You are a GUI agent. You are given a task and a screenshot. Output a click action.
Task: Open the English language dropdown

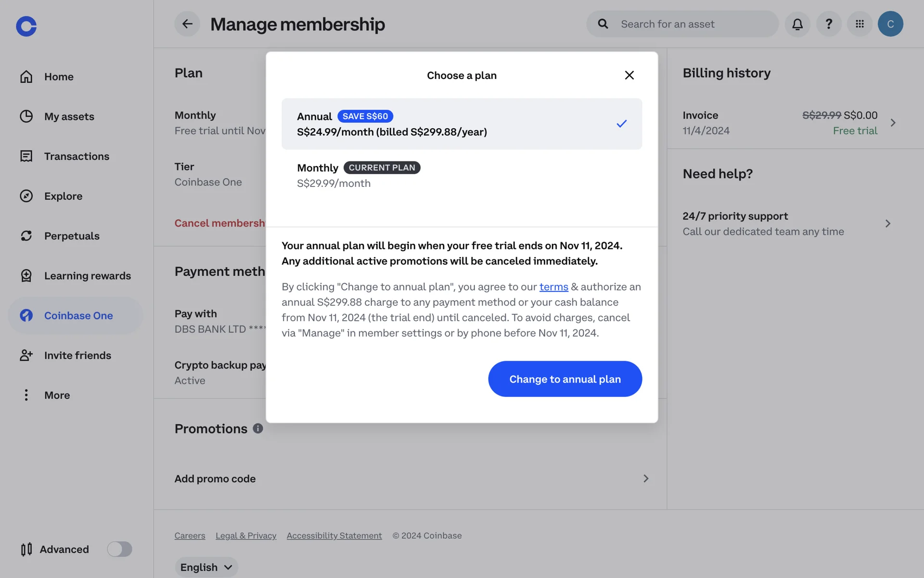click(206, 567)
